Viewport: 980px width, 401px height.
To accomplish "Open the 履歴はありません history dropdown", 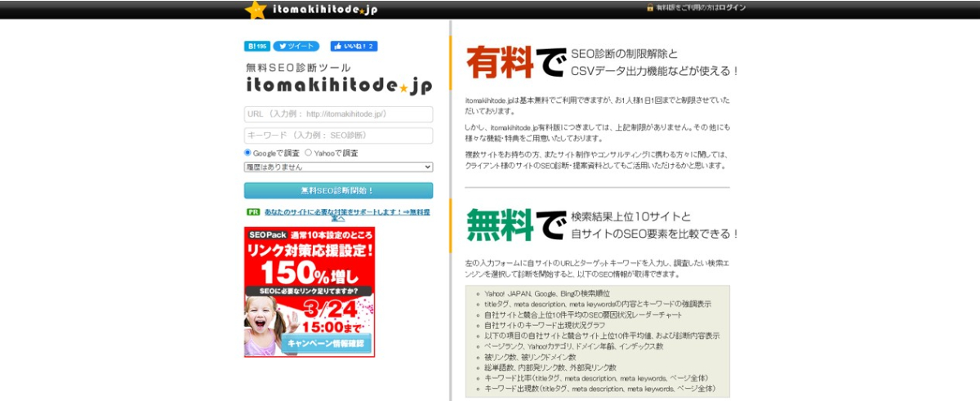I will click(x=338, y=167).
